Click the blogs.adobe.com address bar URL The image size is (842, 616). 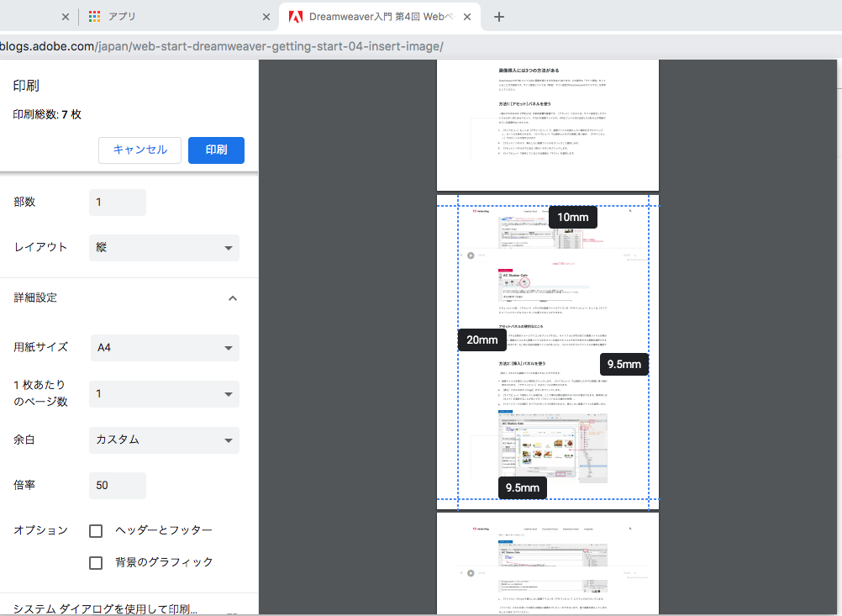pos(222,46)
